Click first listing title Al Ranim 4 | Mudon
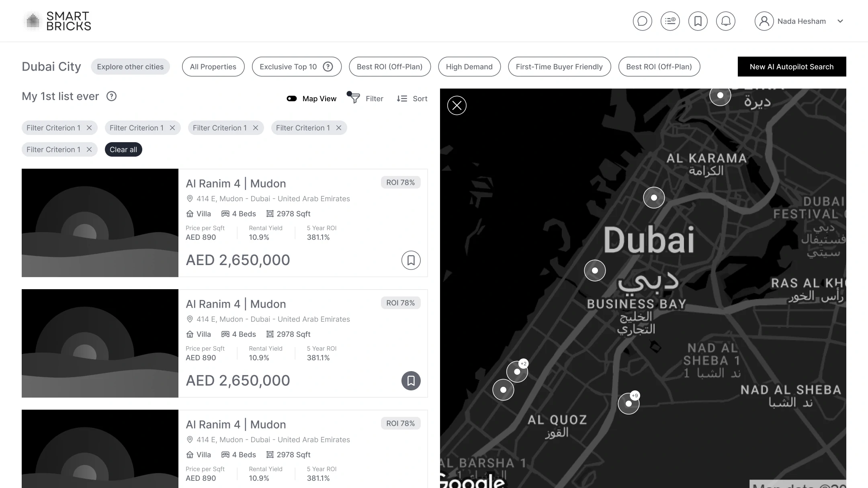This screenshot has width=868, height=488. click(236, 184)
